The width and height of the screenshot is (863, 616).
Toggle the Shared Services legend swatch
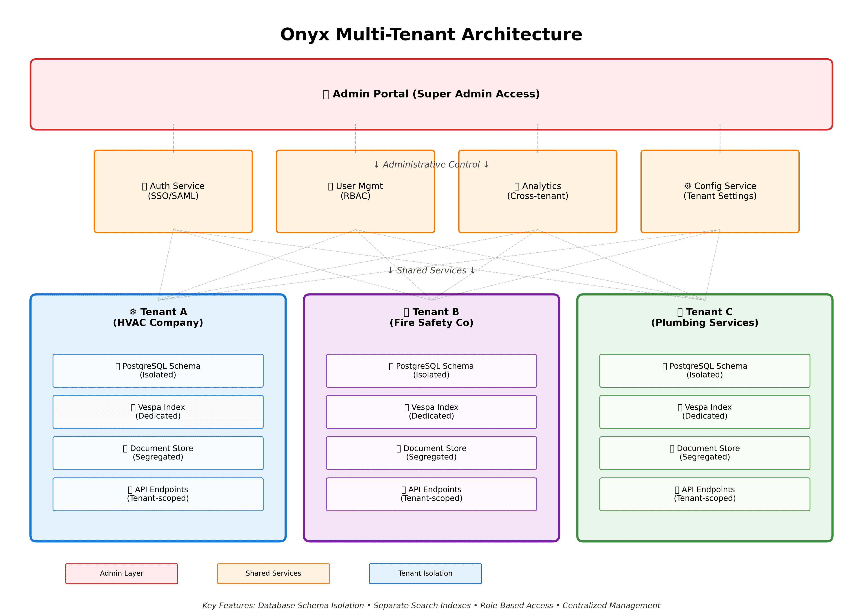coord(273,574)
